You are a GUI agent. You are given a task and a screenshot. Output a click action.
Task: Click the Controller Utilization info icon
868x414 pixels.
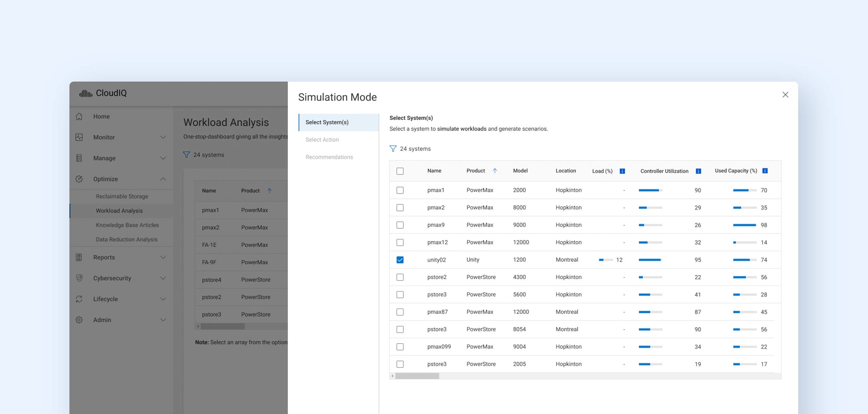(698, 171)
